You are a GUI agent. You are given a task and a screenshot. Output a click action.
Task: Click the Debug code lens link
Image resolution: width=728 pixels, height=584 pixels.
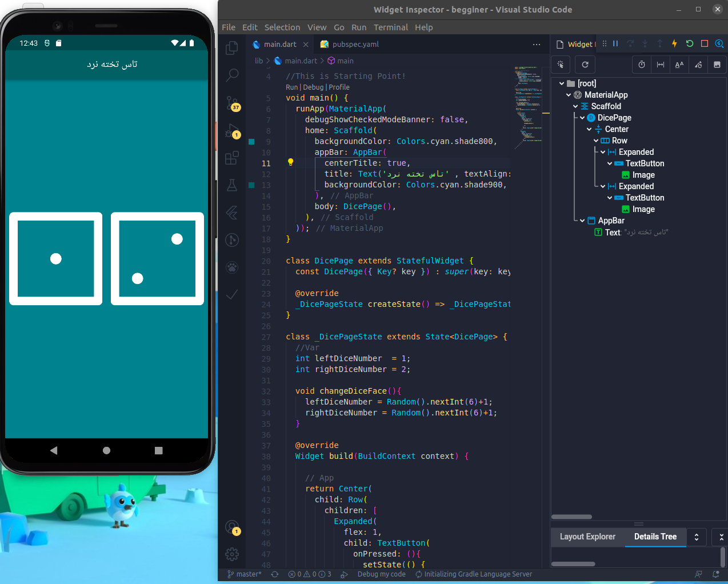pos(313,87)
